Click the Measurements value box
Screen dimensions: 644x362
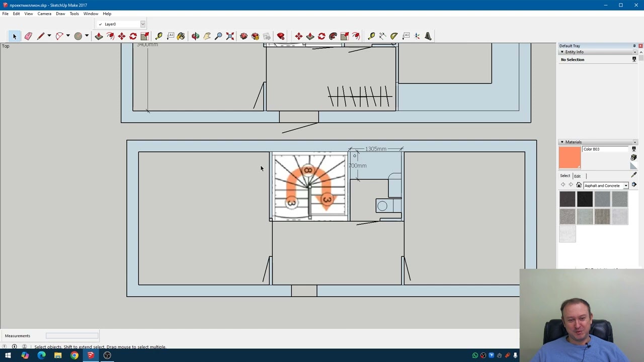(72, 335)
